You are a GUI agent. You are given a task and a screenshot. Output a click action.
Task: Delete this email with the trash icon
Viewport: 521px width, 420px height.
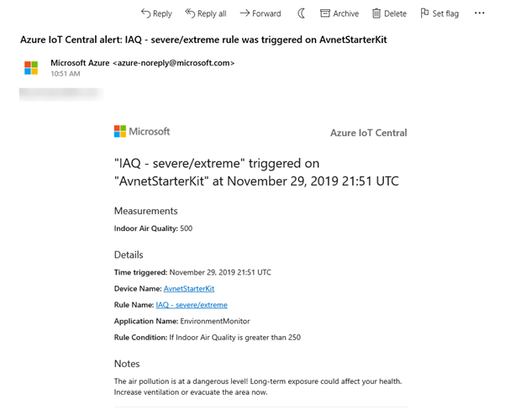tap(389, 13)
